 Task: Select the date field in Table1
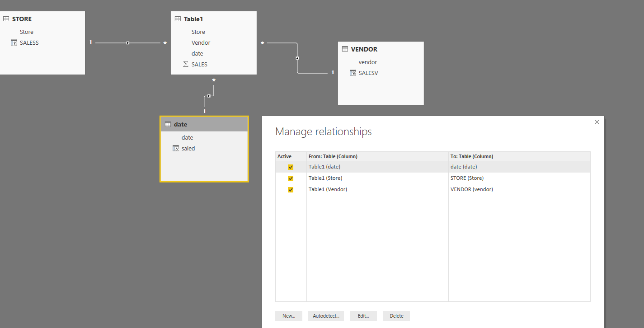coord(197,54)
